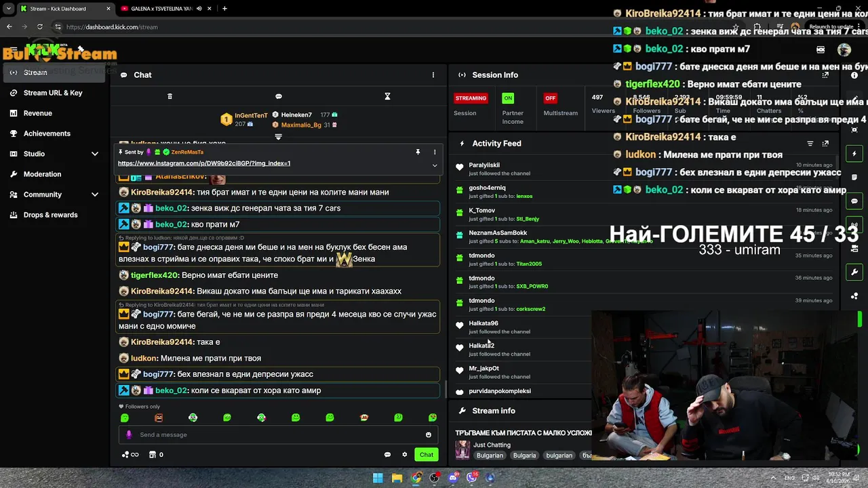Image resolution: width=868 pixels, height=488 pixels.
Task: Open the Revenue section
Action: coord(38,113)
